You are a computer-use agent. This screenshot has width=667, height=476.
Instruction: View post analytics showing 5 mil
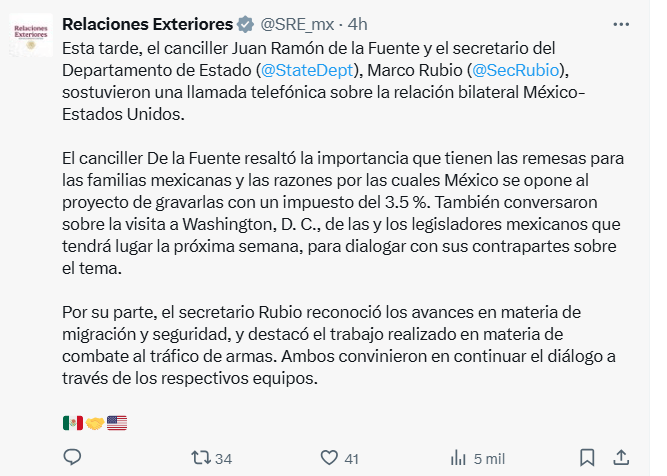tap(458, 458)
